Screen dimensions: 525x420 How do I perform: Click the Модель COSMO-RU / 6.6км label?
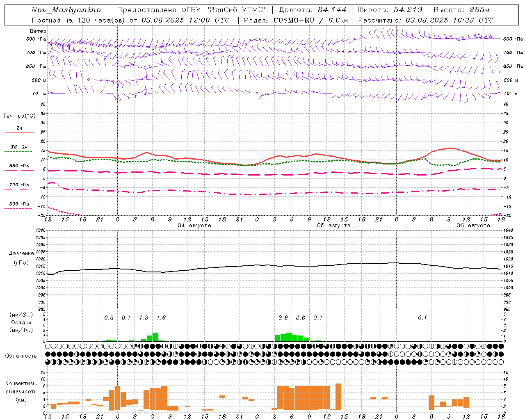[296, 20]
